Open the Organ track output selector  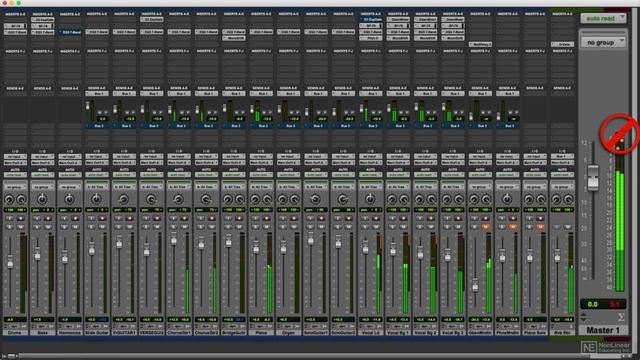tap(289, 162)
